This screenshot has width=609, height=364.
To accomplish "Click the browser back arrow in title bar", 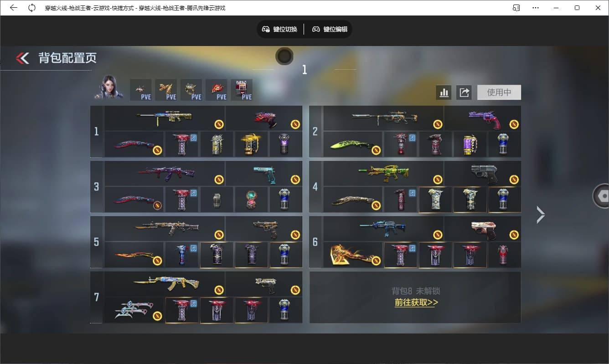I will pos(14,8).
